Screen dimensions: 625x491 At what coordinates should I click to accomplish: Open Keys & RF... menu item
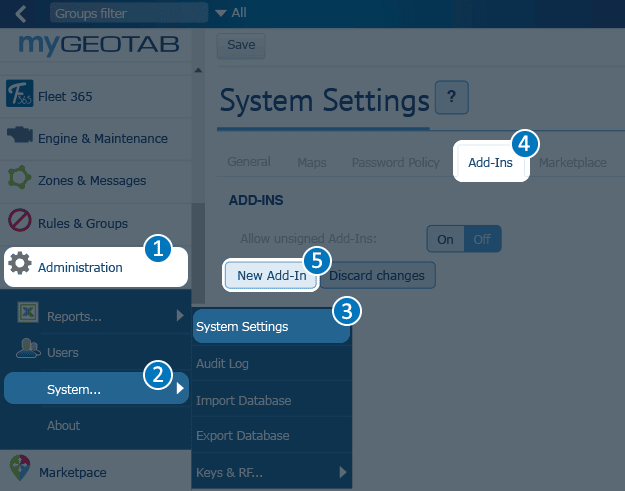tap(271, 472)
